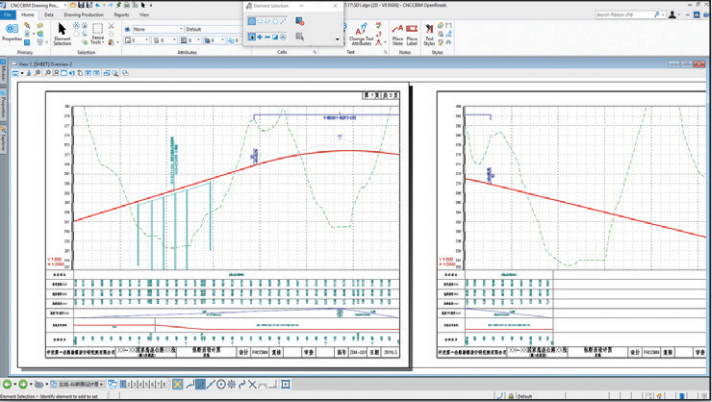The image size is (712, 402).
Task: Open the active color swatch in Attributes
Action: (137, 40)
